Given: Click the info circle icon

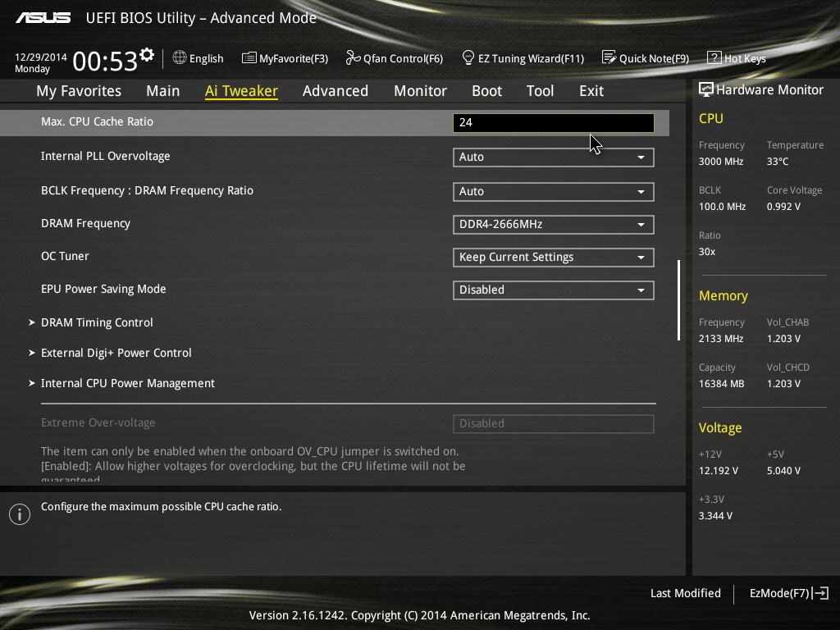Looking at the screenshot, I should pos(20,514).
